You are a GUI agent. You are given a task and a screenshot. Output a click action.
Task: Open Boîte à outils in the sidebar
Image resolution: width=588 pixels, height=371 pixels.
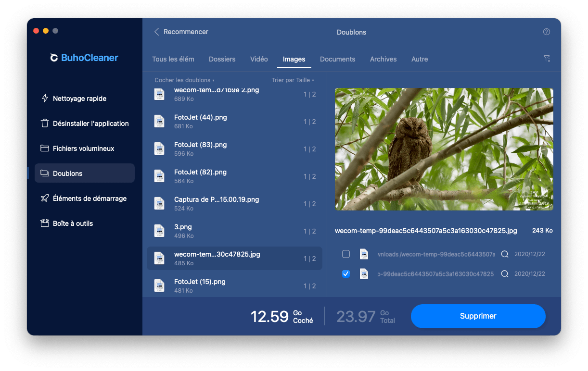(85, 223)
